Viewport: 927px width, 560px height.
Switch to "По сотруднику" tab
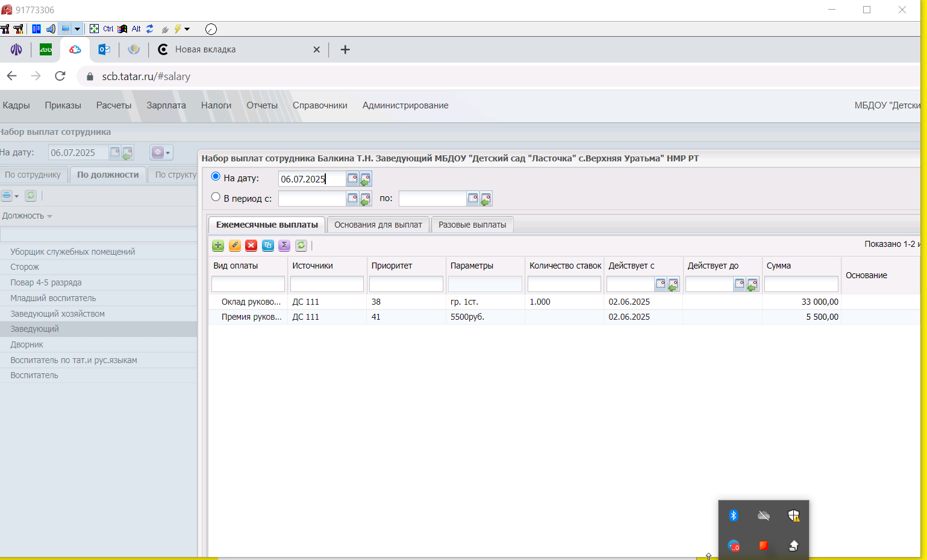click(33, 175)
